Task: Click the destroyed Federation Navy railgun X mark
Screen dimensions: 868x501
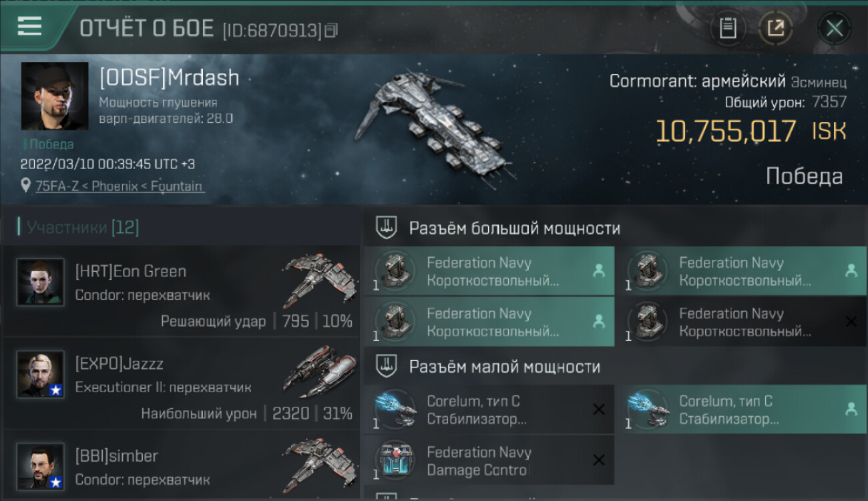Action: pos(851,322)
